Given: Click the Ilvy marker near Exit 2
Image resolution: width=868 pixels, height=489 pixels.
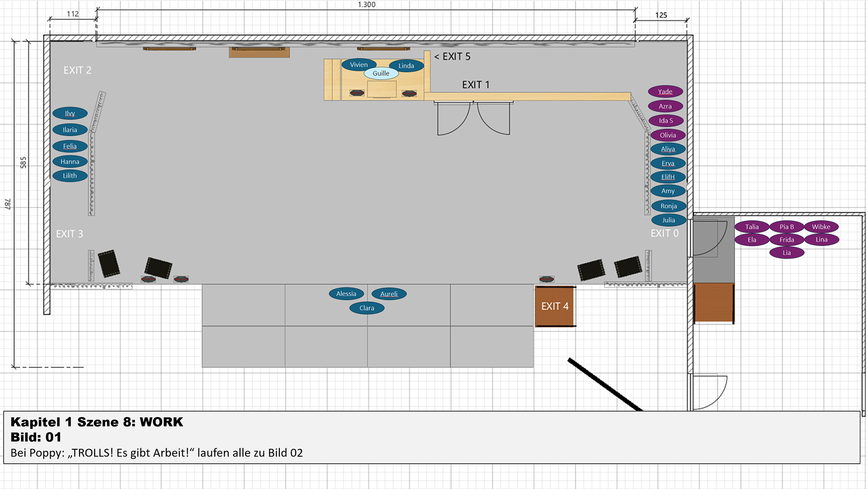Looking at the screenshot, I should click(x=70, y=114).
